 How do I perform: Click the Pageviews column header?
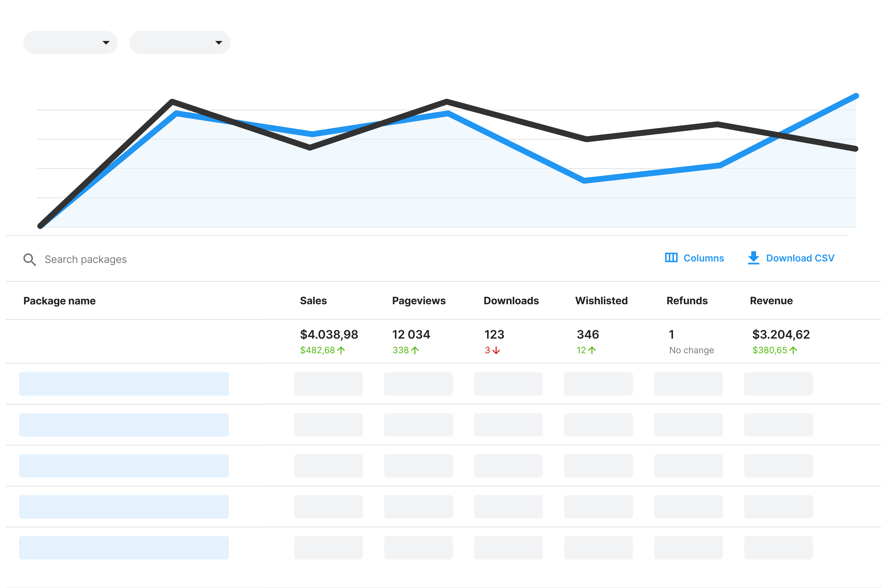coord(419,300)
